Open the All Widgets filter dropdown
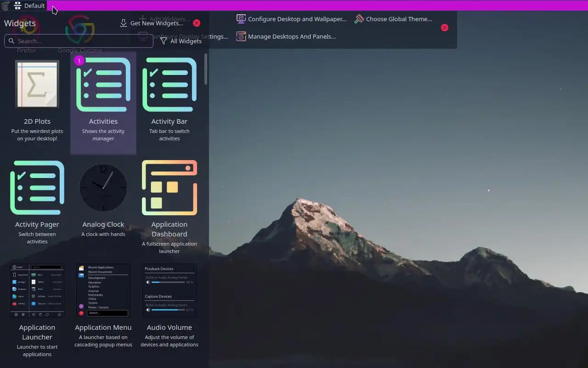Screen dimensions: 588x368 coord(181,41)
